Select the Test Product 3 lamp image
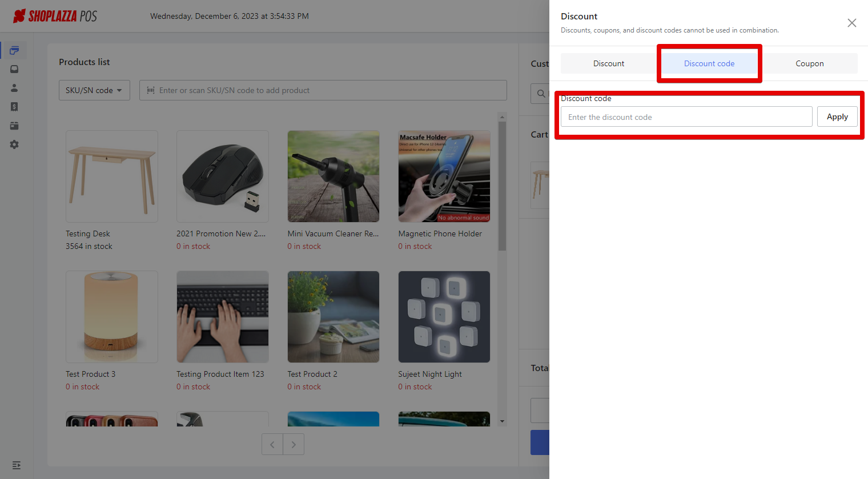Image resolution: width=868 pixels, height=479 pixels. (x=112, y=317)
